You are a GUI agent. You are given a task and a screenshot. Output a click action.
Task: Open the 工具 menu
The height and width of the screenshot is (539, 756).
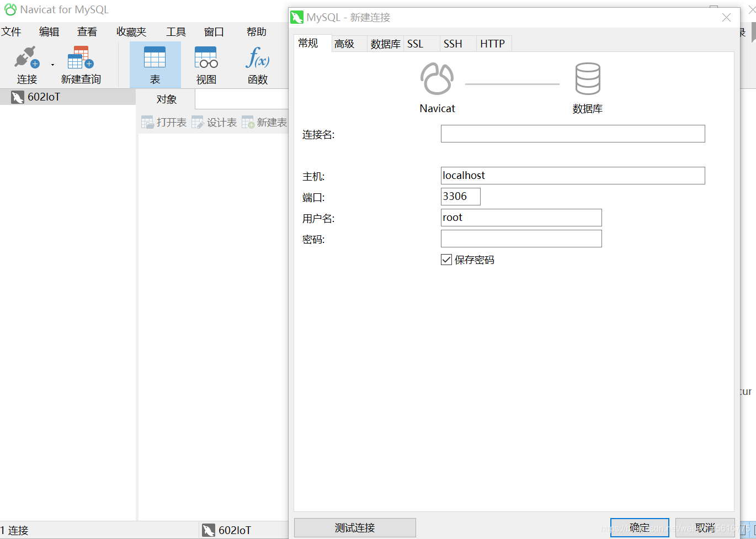pos(176,31)
